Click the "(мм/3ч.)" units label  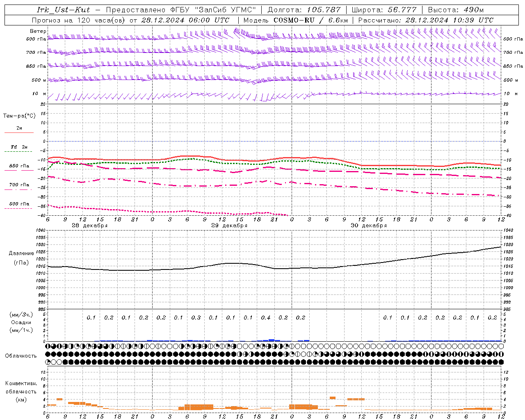21,315
